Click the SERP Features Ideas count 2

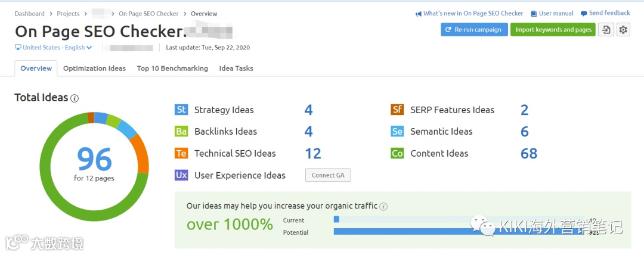[x=525, y=110]
